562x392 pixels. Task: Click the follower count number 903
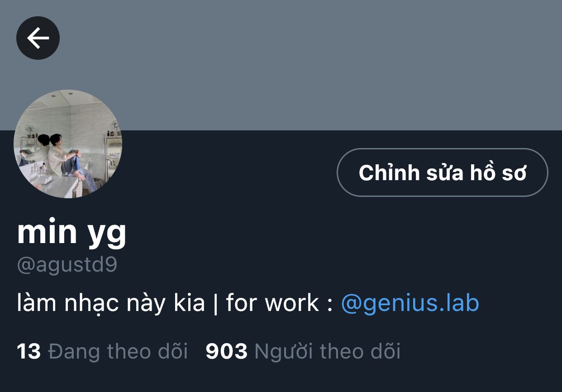226,351
